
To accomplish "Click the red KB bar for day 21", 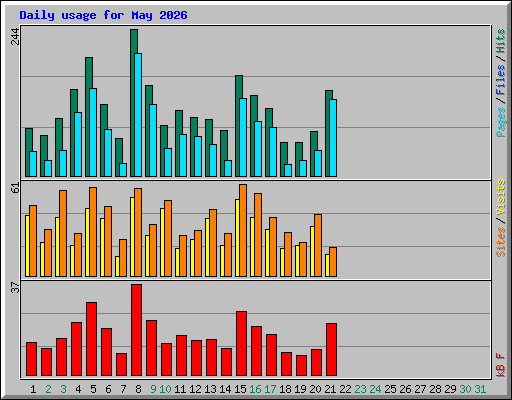I will point(331,349).
